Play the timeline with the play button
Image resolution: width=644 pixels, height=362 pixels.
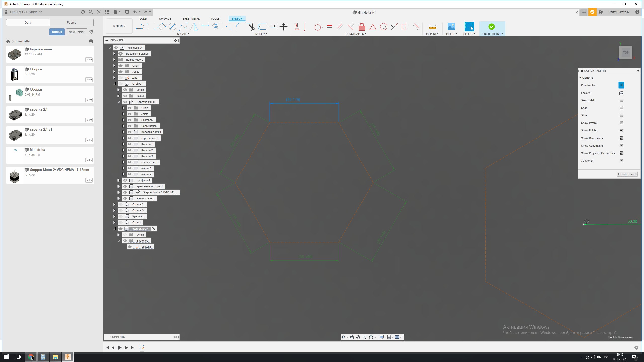pyautogui.click(x=120, y=348)
